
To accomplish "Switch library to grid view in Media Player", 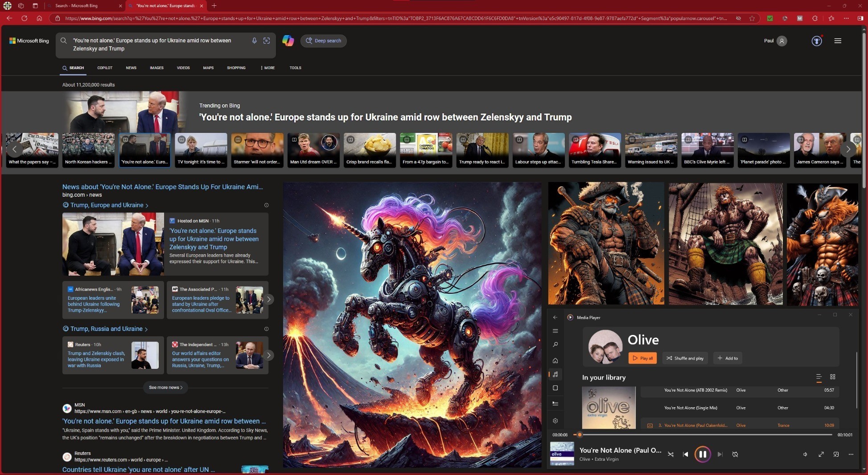I will coord(832,377).
